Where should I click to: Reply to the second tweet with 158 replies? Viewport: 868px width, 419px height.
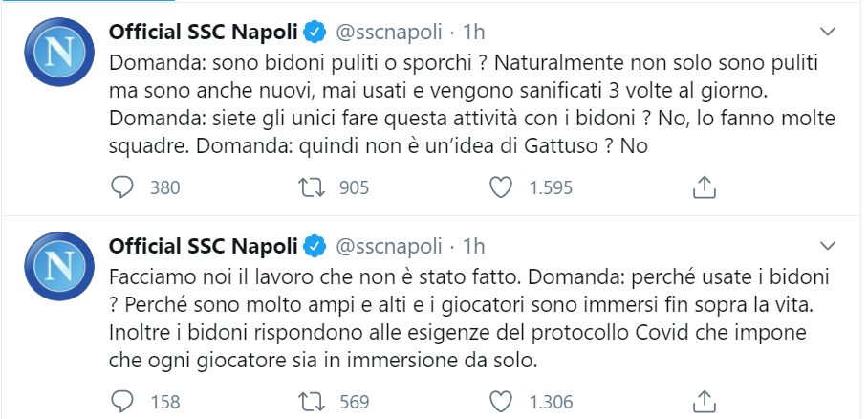pos(121,401)
